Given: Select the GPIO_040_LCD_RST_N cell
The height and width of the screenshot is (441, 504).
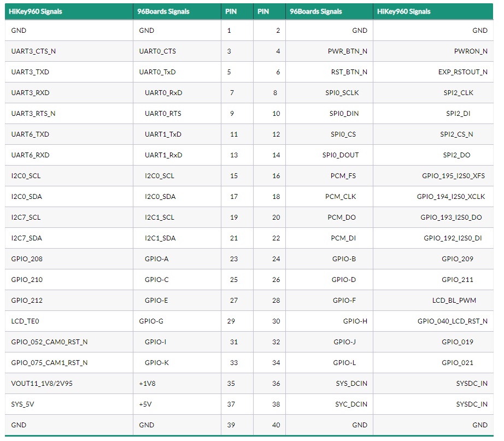Looking at the screenshot, I should (x=433, y=321).
